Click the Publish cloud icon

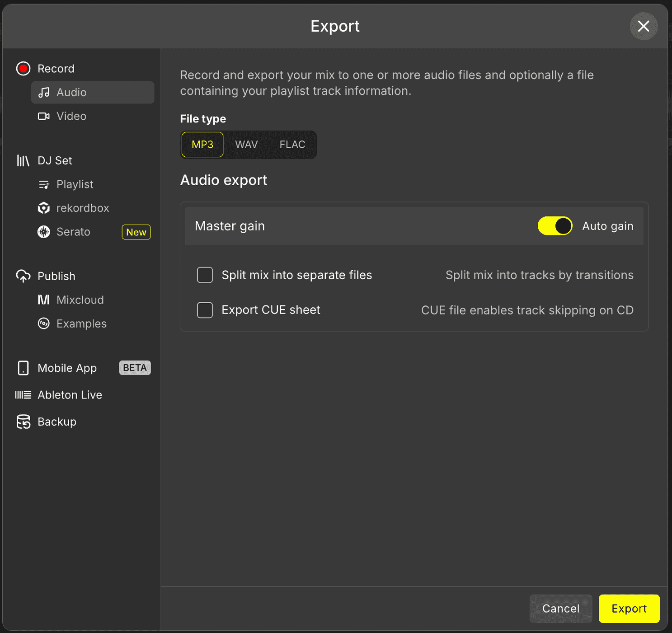pos(23,276)
